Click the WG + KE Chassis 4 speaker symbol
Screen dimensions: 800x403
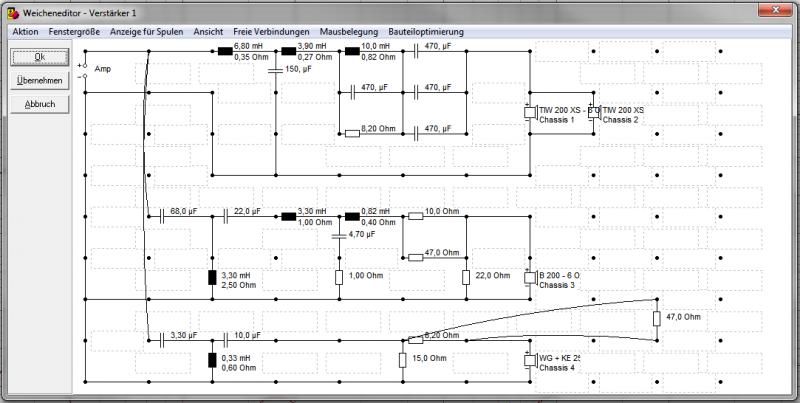point(530,360)
